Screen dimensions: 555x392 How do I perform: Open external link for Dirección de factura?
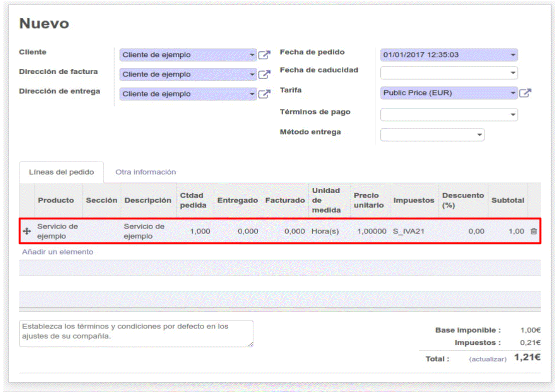click(264, 74)
